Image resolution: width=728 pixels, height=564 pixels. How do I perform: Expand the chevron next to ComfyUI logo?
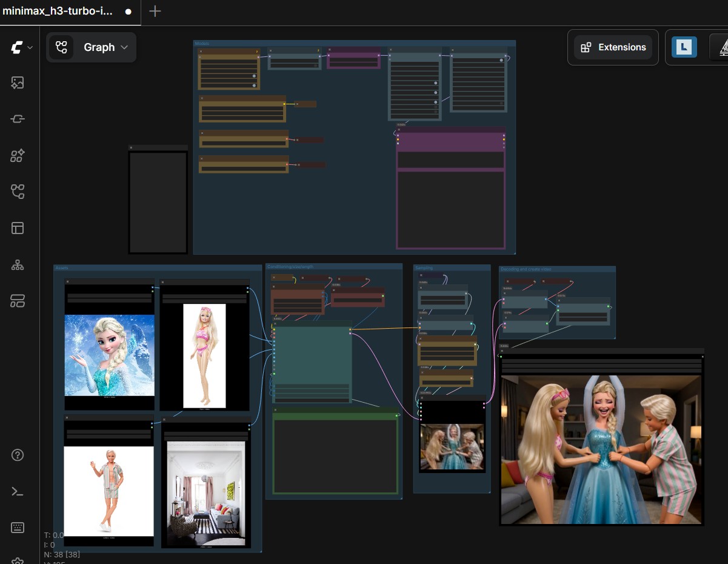coord(30,47)
